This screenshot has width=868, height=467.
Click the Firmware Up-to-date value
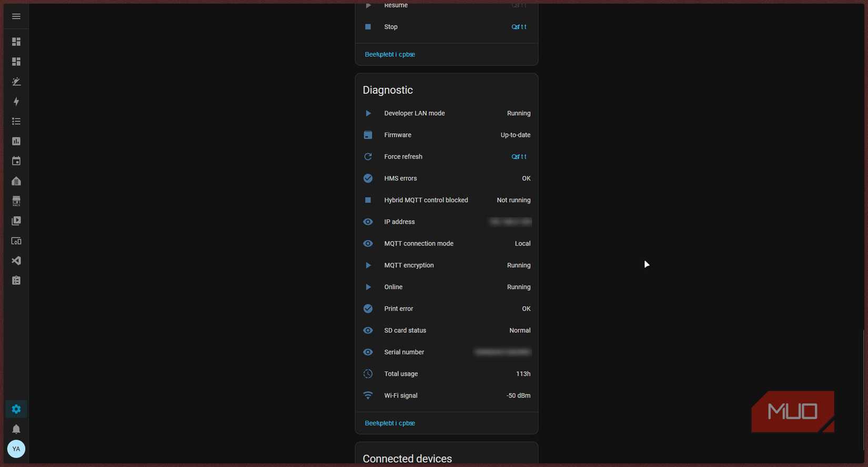point(516,135)
